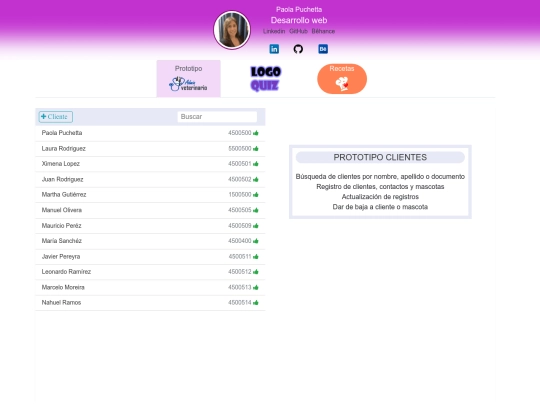Click document number 1500500
Image resolution: width=540 pixels, height=405 pixels.
(x=240, y=195)
